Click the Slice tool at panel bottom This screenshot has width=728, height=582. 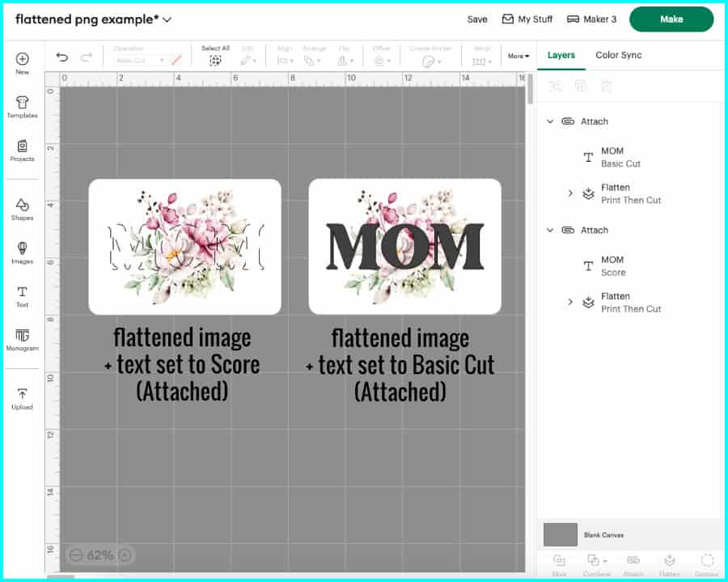[559, 564]
